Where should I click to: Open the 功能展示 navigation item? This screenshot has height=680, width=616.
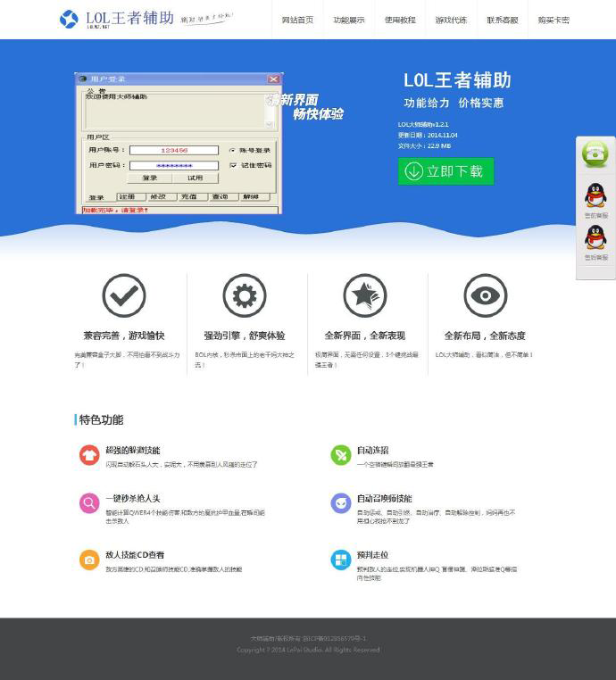click(349, 20)
